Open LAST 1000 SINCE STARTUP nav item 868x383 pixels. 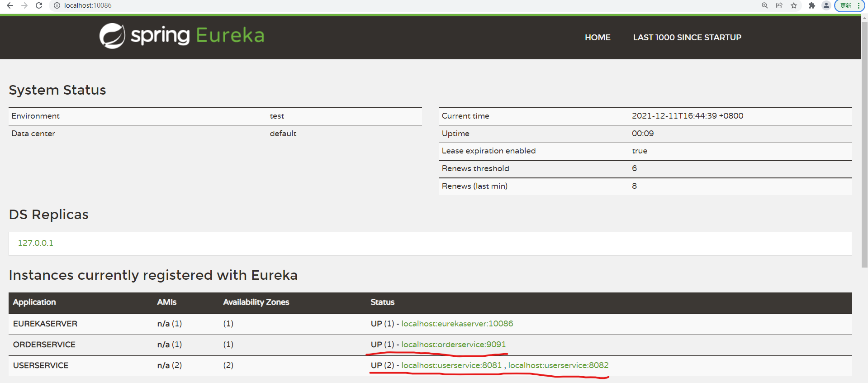[687, 38]
